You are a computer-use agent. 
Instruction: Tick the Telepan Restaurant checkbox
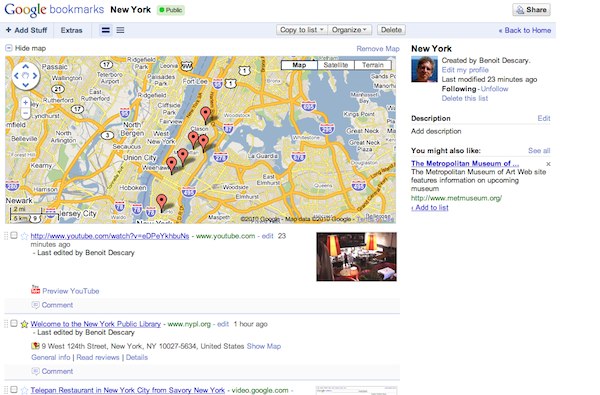click(14, 390)
